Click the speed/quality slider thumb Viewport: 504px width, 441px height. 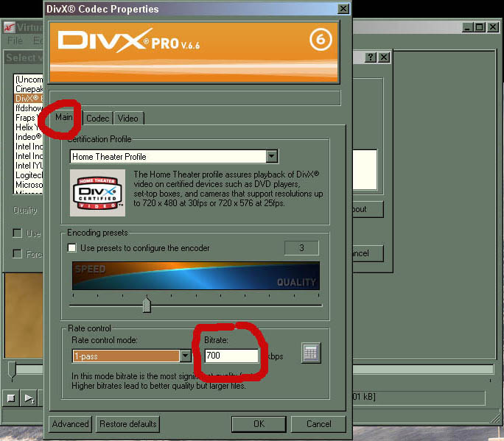click(147, 305)
